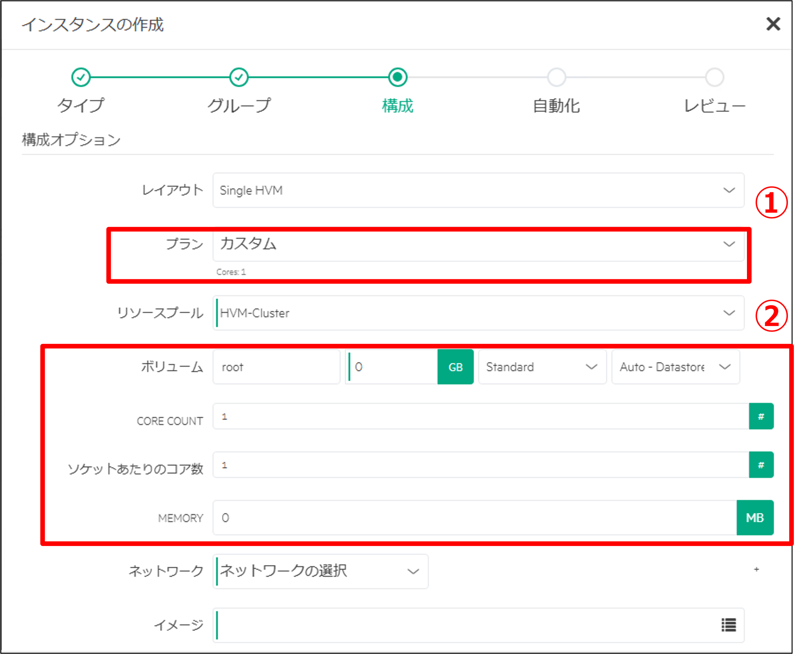The height and width of the screenshot is (654, 812).
Task: Click the MB unit button for memory
Action: pyautogui.click(x=755, y=518)
